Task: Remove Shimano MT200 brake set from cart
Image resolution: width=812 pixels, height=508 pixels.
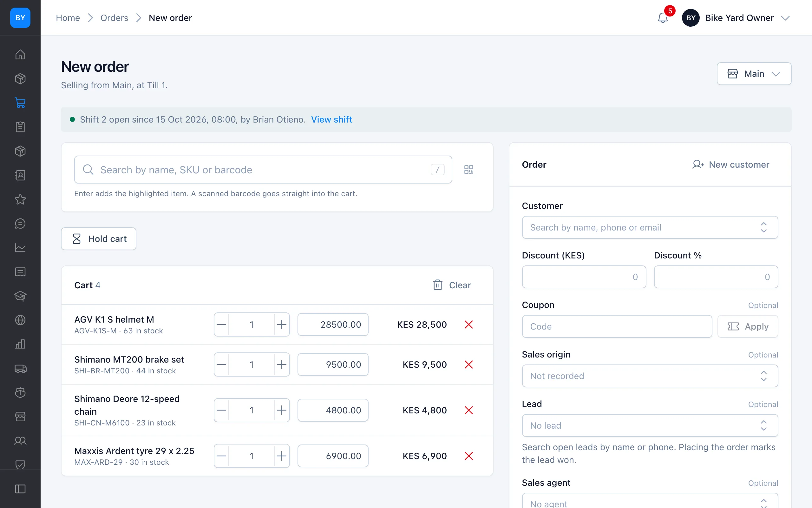Action: point(469,364)
